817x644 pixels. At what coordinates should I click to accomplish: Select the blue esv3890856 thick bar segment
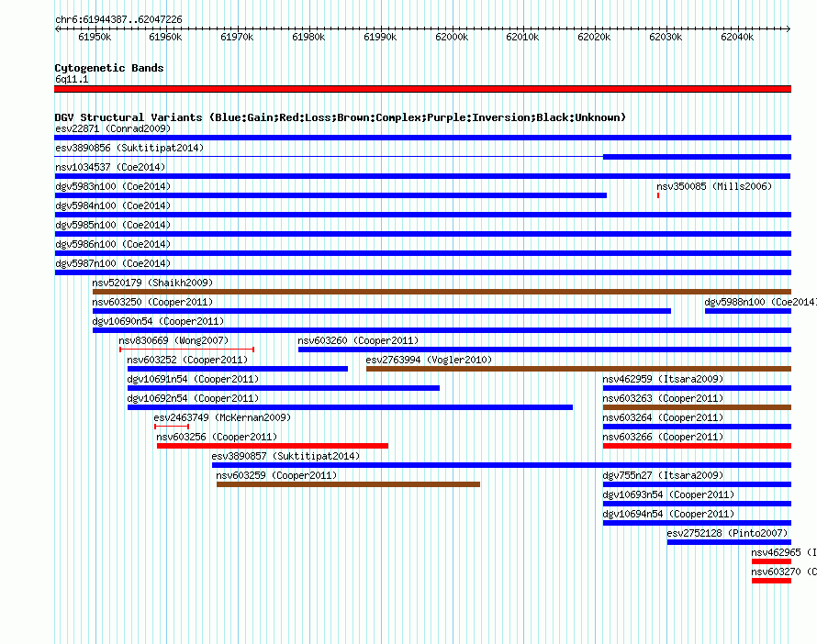point(697,157)
